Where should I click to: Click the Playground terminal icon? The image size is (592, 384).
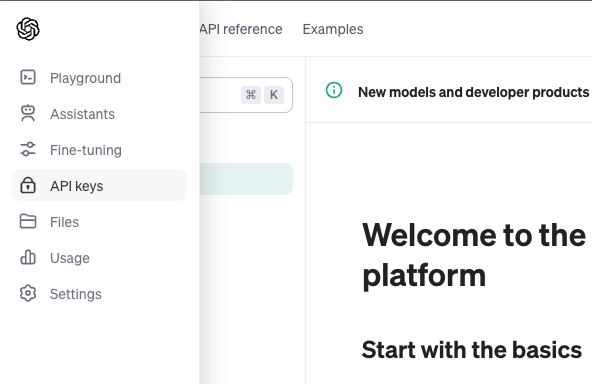(28, 77)
